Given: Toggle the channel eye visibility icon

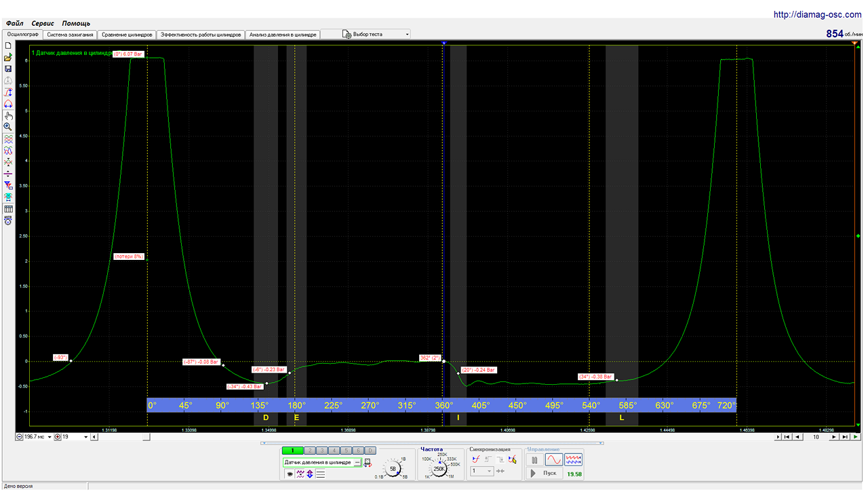Looking at the screenshot, I should [290, 474].
